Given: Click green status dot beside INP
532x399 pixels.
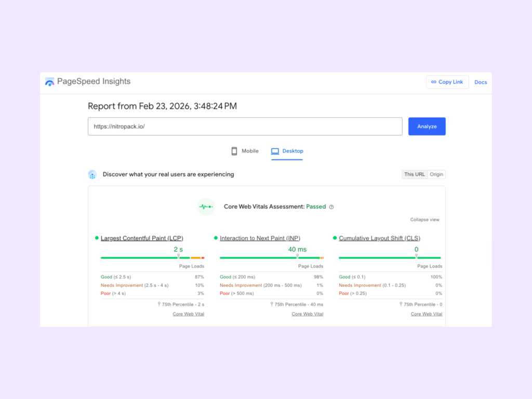Looking at the screenshot, I should pyautogui.click(x=216, y=238).
